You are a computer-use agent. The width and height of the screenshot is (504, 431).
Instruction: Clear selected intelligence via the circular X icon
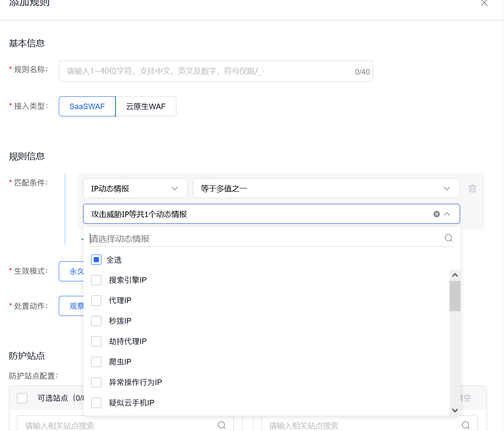coord(436,214)
